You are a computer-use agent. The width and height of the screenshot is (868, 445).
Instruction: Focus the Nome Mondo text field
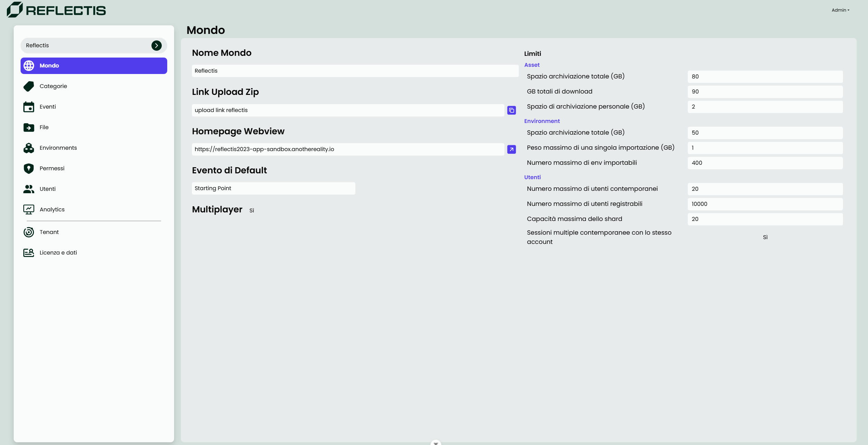click(x=355, y=71)
